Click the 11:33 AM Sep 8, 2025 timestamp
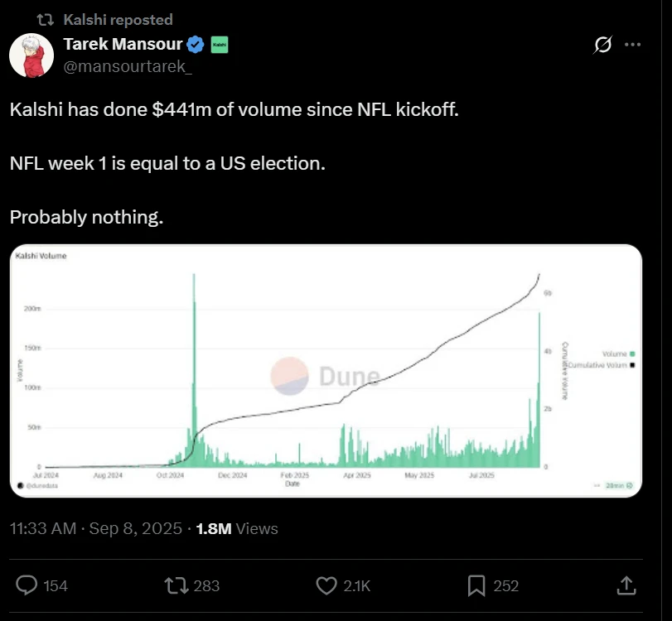 point(96,528)
